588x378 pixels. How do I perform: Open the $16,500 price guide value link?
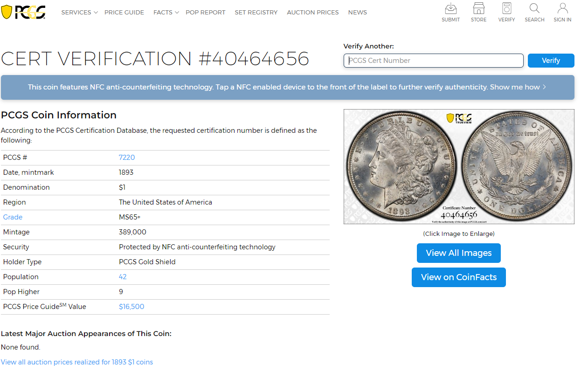click(131, 307)
